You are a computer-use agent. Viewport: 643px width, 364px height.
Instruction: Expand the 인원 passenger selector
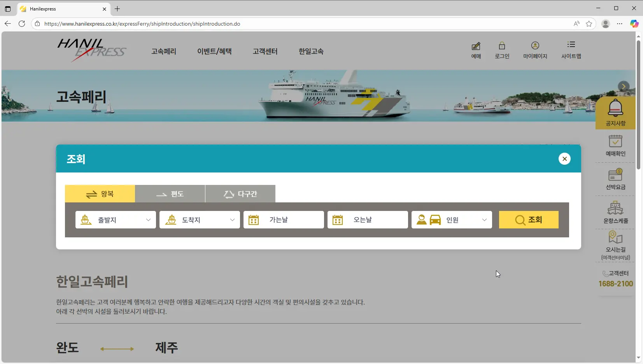451,219
